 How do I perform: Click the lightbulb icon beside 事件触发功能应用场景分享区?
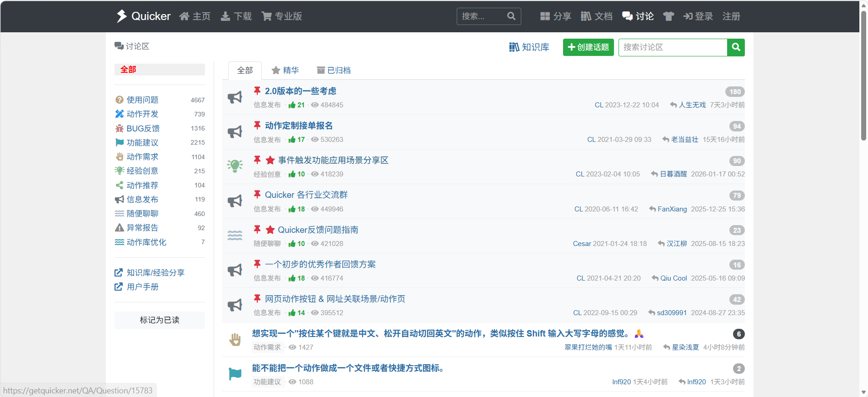(235, 166)
